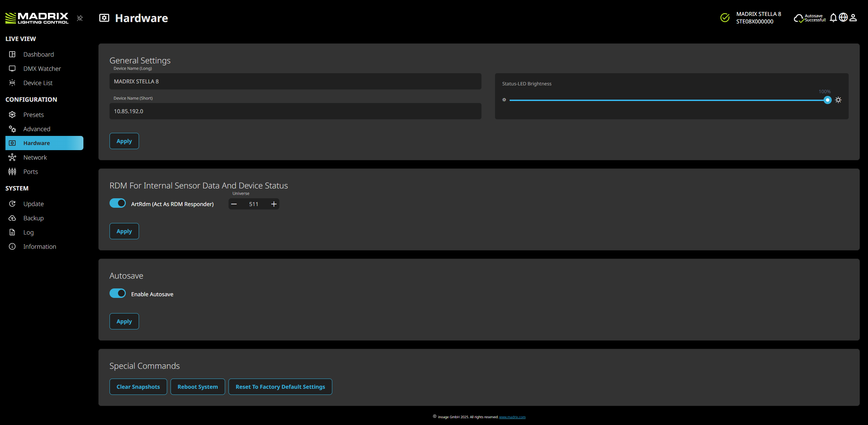Apply Autosave settings

pos(124,321)
